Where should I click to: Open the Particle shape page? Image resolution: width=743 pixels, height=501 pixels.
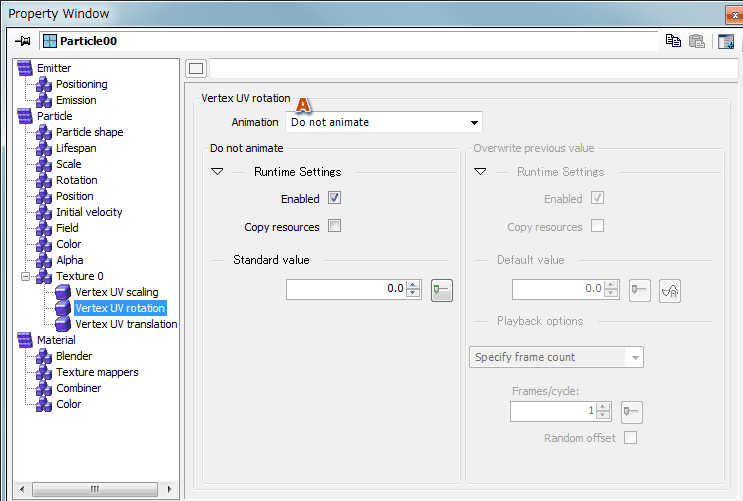pos(89,132)
